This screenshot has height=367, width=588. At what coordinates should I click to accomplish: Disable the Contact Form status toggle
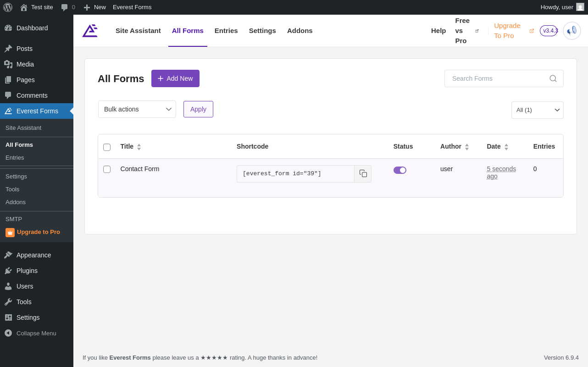tap(400, 170)
